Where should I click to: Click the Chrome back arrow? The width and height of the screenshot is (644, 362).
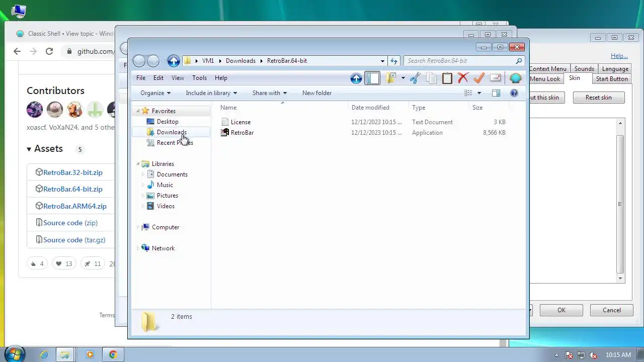click(x=17, y=51)
